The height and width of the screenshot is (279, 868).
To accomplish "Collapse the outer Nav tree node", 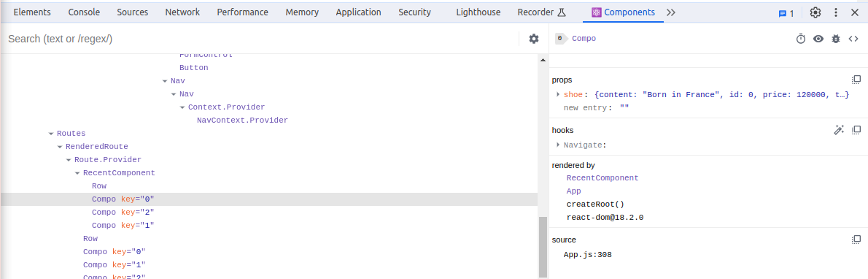I will tap(165, 81).
